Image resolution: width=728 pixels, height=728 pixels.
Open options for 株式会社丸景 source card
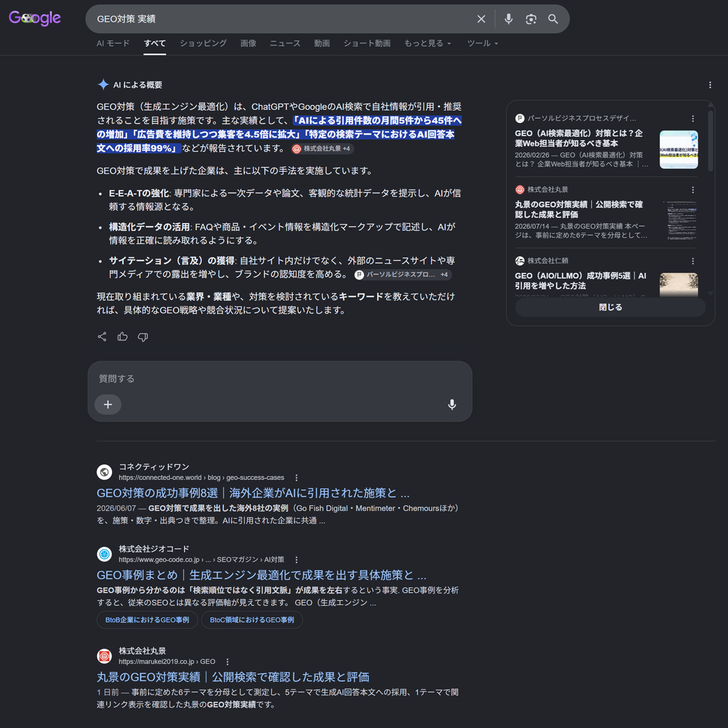click(x=693, y=190)
